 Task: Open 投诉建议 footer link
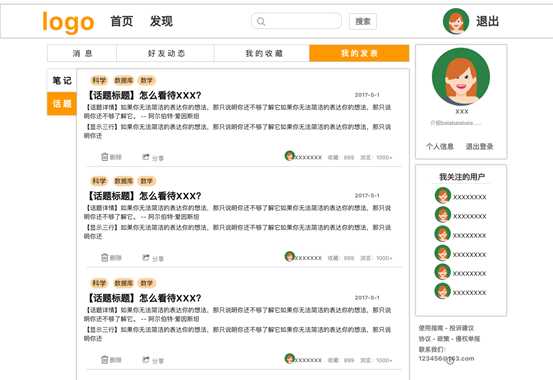pos(461,328)
